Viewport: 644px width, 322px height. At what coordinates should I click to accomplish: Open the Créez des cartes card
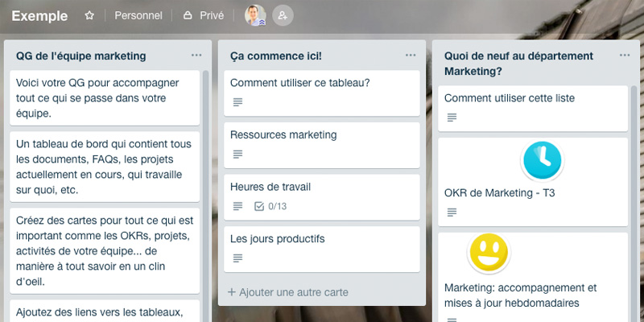pyautogui.click(x=105, y=250)
